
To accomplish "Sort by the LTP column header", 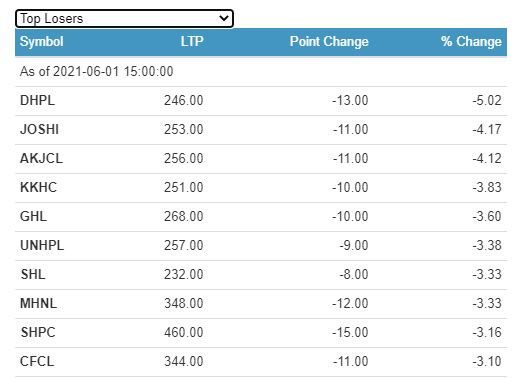I will 192,42.
